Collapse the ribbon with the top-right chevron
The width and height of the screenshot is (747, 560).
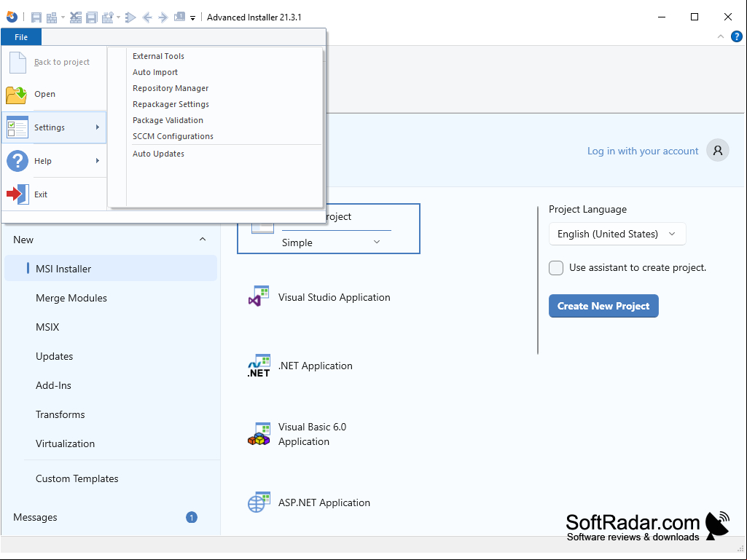point(720,36)
